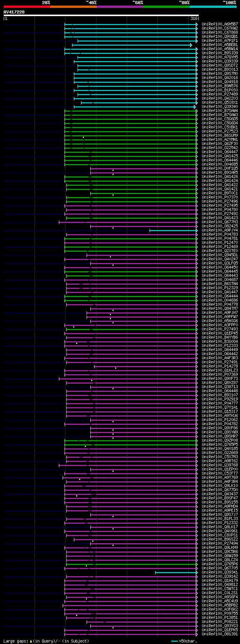Select the label UniRef100_A5BW14
The image size is (240, 644).
click(x=220, y=49)
